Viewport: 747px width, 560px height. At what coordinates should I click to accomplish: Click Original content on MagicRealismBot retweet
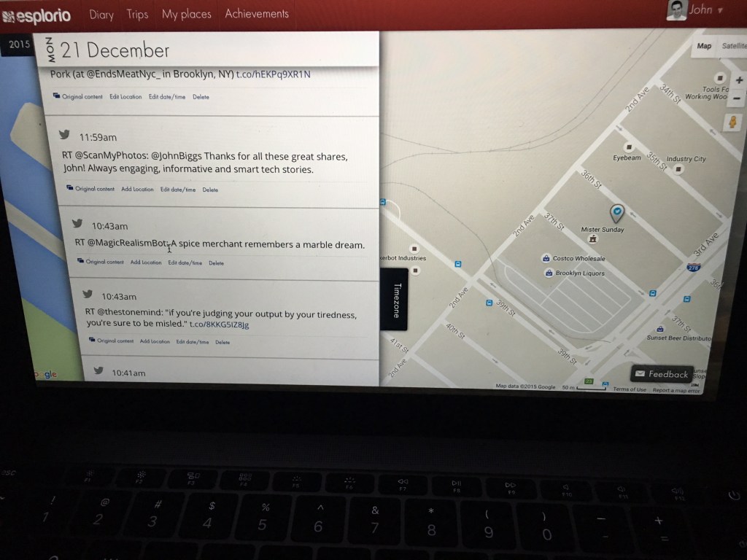click(x=101, y=262)
